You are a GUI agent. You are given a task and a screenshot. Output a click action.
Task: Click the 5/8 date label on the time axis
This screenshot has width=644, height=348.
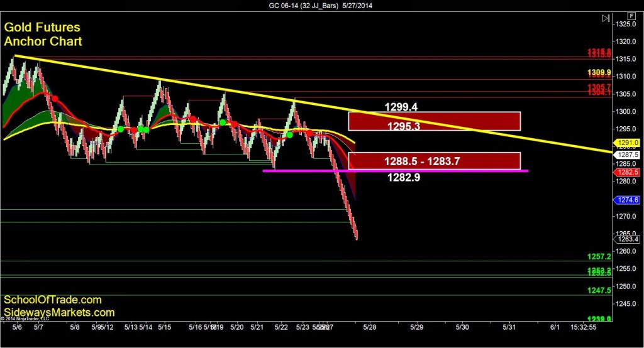click(75, 327)
